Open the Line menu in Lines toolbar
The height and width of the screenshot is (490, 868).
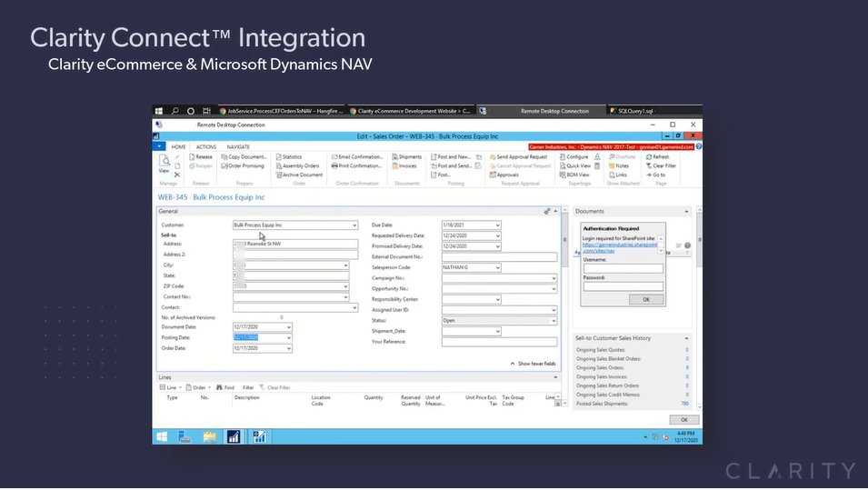click(171, 387)
